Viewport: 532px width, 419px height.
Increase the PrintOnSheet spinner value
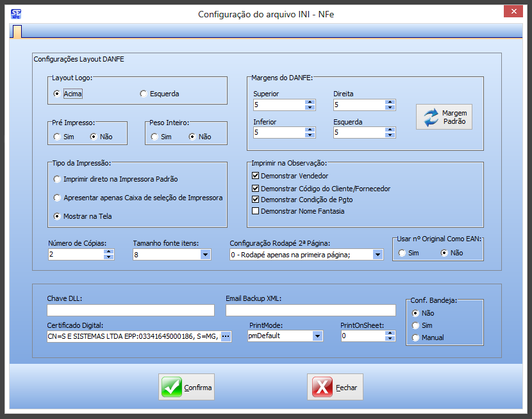391,332
